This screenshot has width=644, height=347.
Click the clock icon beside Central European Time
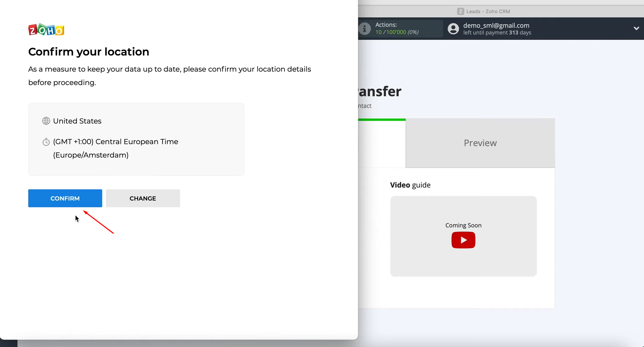(x=46, y=142)
